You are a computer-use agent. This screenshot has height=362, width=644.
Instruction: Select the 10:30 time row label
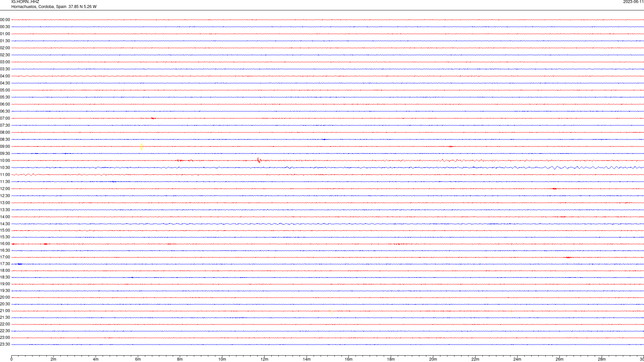coord(5,168)
